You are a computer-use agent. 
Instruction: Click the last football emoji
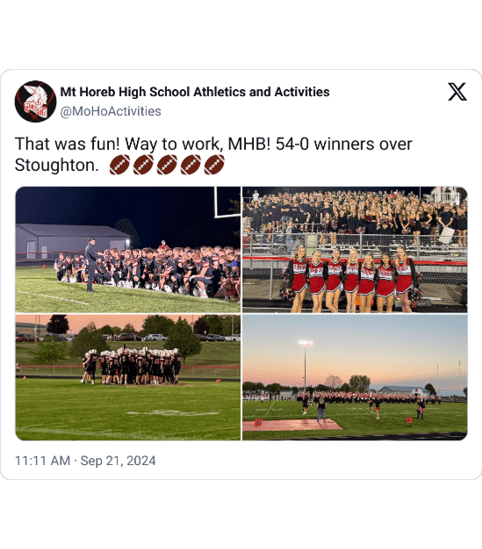pos(214,165)
